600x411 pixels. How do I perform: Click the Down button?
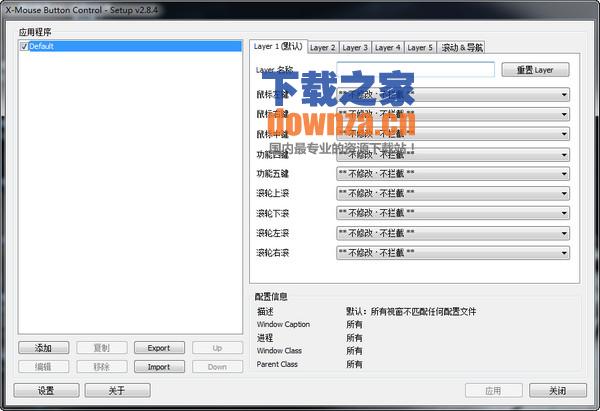(x=217, y=367)
